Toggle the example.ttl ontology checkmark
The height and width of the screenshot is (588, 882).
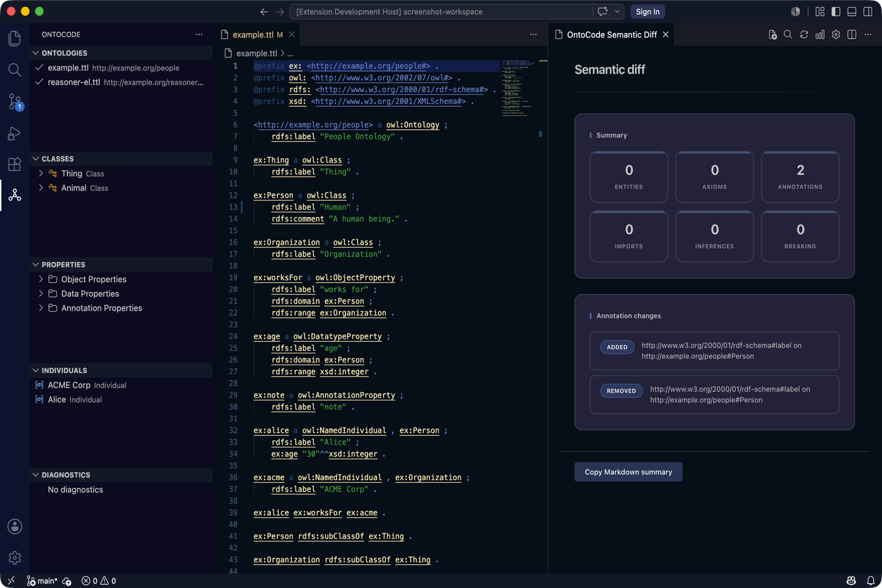(x=39, y=68)
